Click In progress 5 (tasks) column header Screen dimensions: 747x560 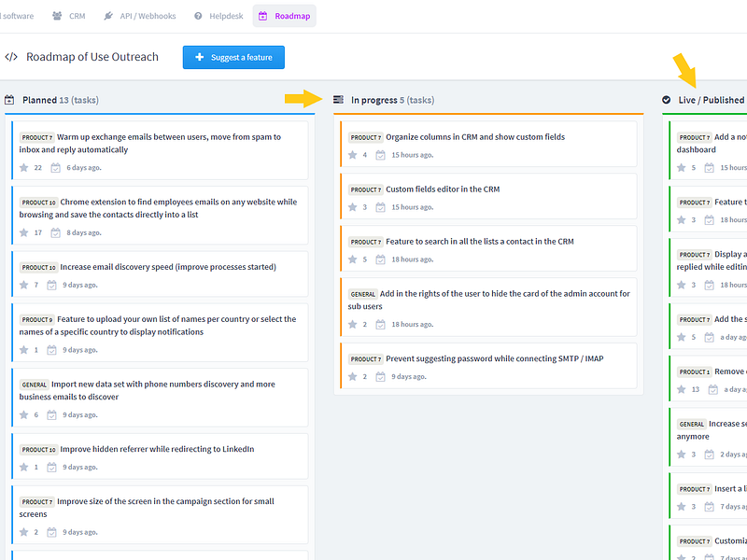pos(392,100)
